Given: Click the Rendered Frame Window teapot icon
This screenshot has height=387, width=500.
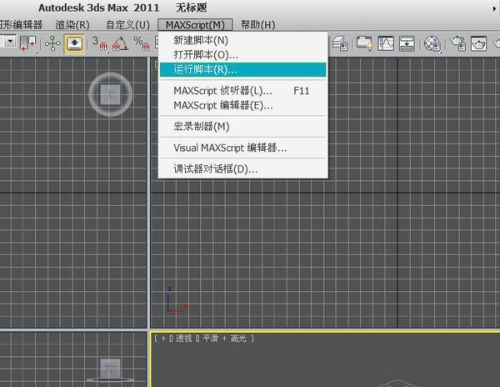Looking at the screenshot, I should click(x=479, y=43).
